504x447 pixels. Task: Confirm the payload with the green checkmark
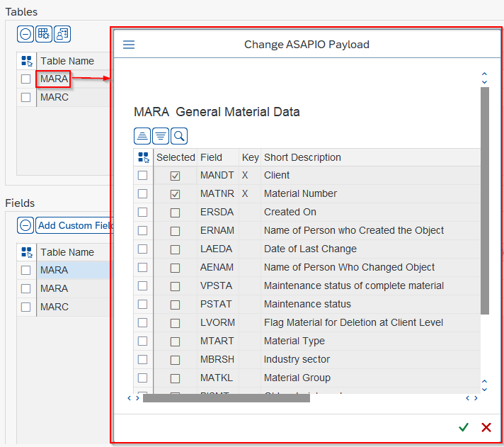(x=464, y=427)
